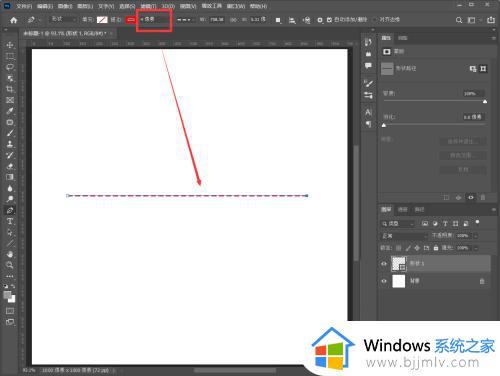Select the Brush tool

[x=10, y=133]
